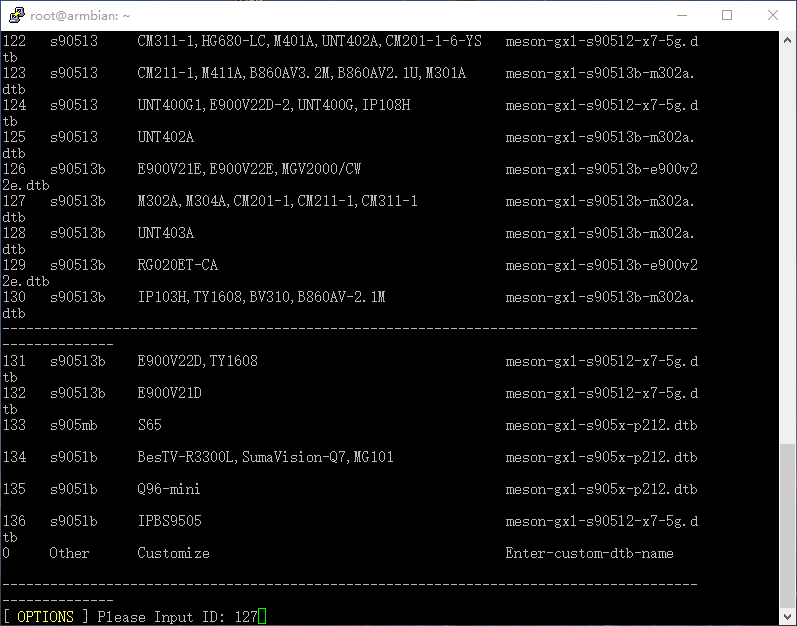
Task: Click Enter-custom-dtb-name text
Action: pyautogui.click(x=589, y=553)
